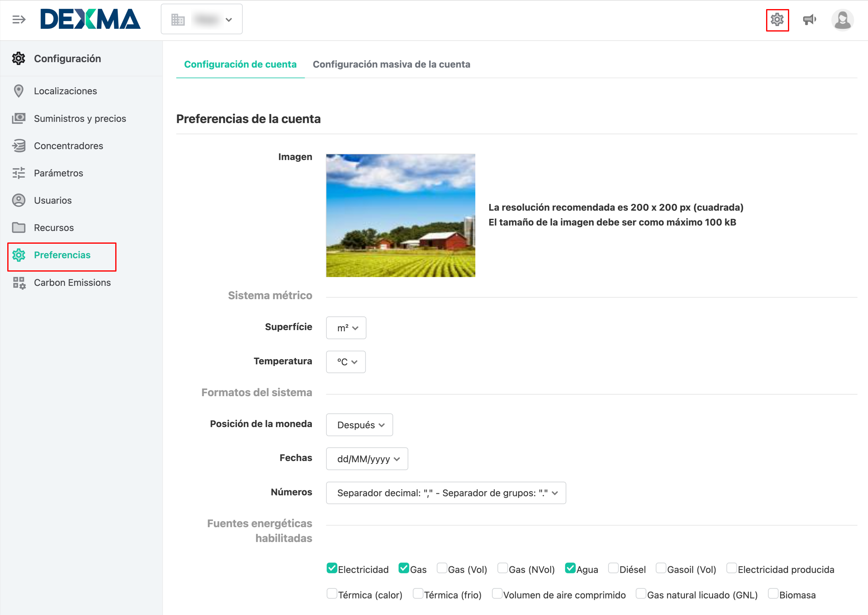The image size is (868, 615).
Task: Switch to Configuración de cuenta tab
Action: click(x=240, y=64)
